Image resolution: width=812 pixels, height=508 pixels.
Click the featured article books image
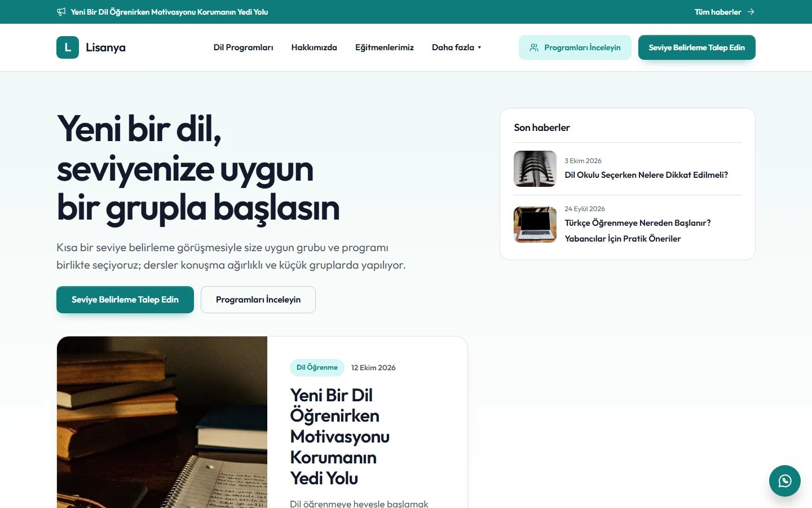162,422
